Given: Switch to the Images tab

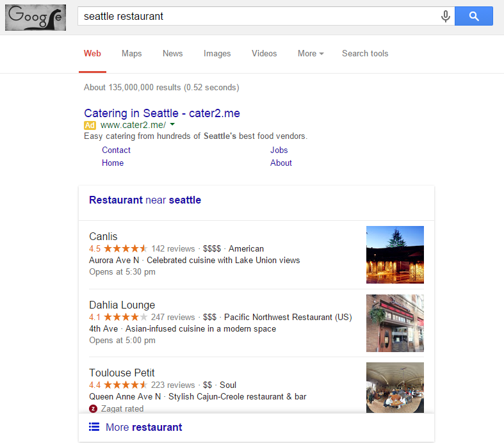Looking at the screenshot, I should 217,54.
